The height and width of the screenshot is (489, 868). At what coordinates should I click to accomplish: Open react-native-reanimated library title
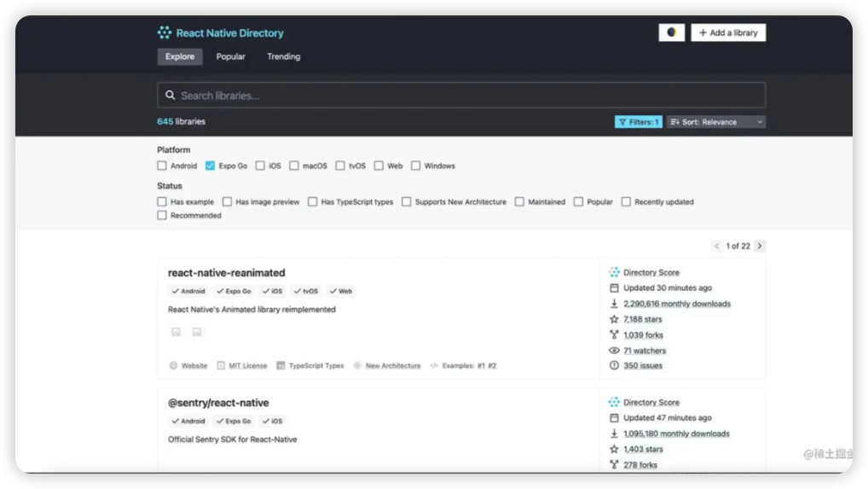pyautogui.click(x=227, y=272)
